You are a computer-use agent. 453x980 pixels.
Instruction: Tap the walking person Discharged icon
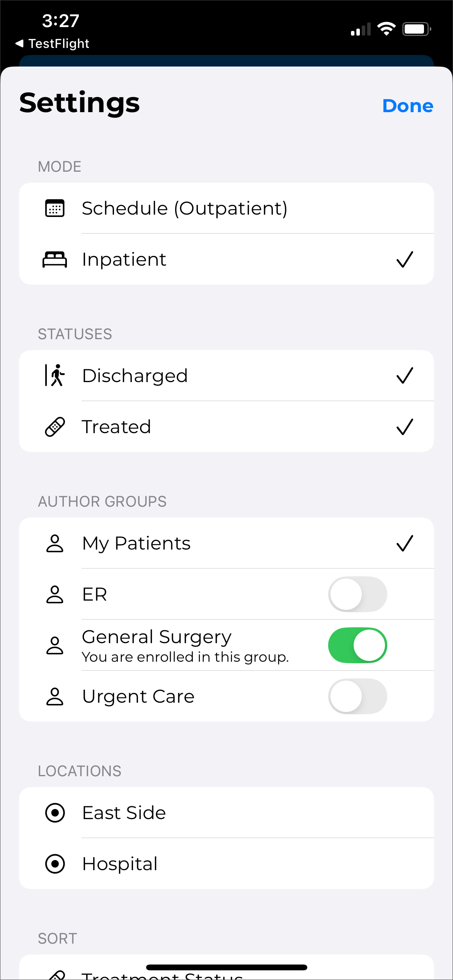point(55,376)
